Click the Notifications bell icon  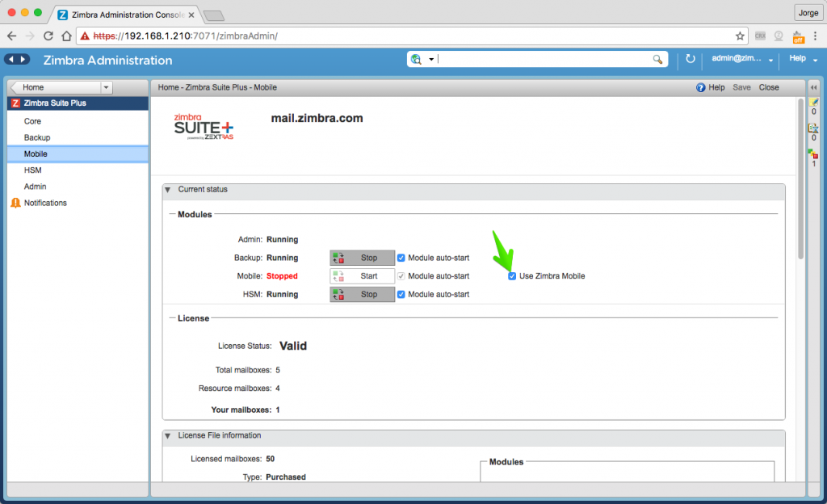coord(16,203)
